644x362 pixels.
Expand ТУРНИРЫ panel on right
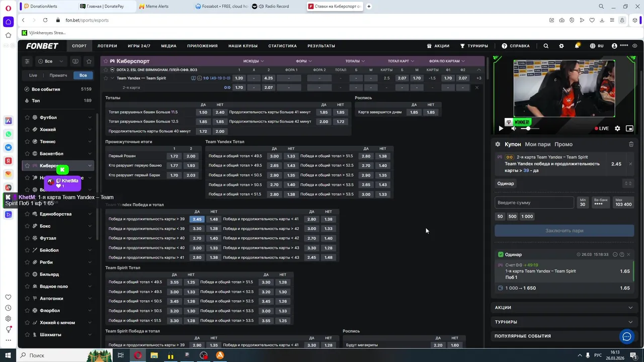click(x=563, y=322)
